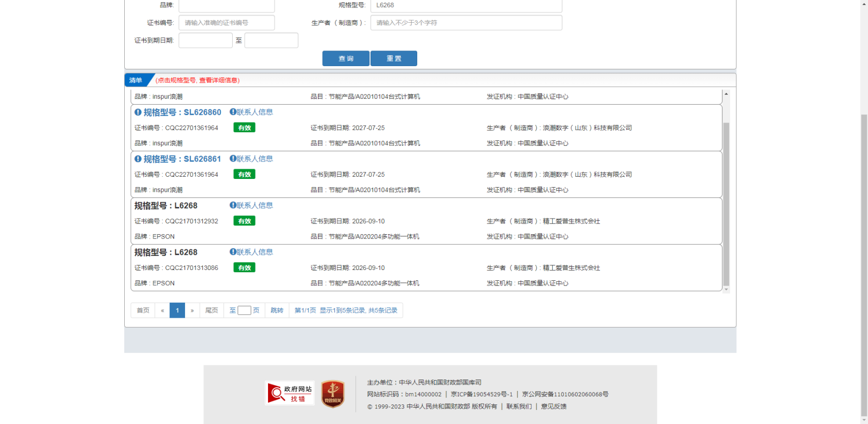Select page 1 in pagination

[x=177, y=310]
